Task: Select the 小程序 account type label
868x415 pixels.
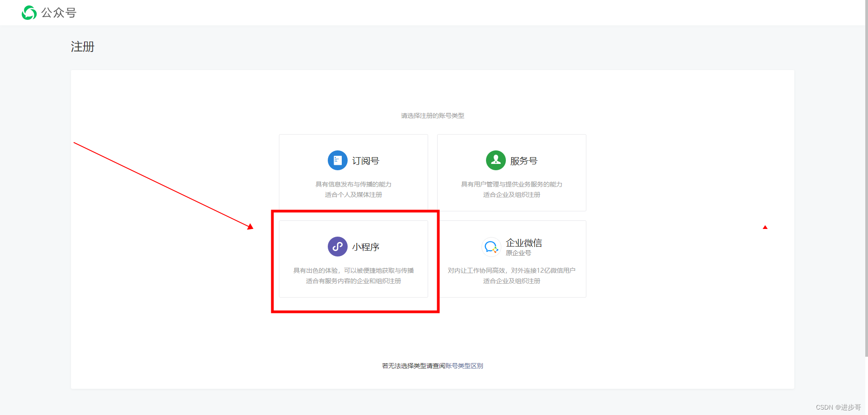Action: (x=366, y=247)
